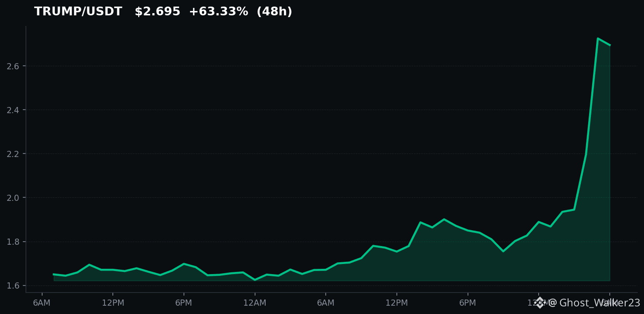This screenshot has height=314, width=644.
Task: Click the first 12PM time-axis label
Action: (113, 303)
